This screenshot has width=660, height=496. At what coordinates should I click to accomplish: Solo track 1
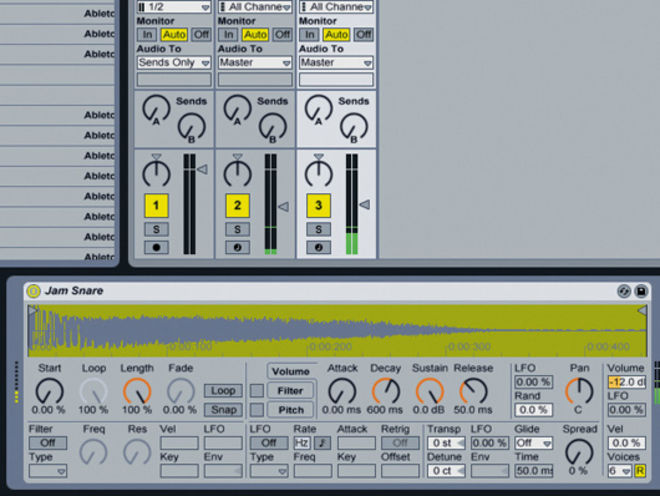pos(156,229)
